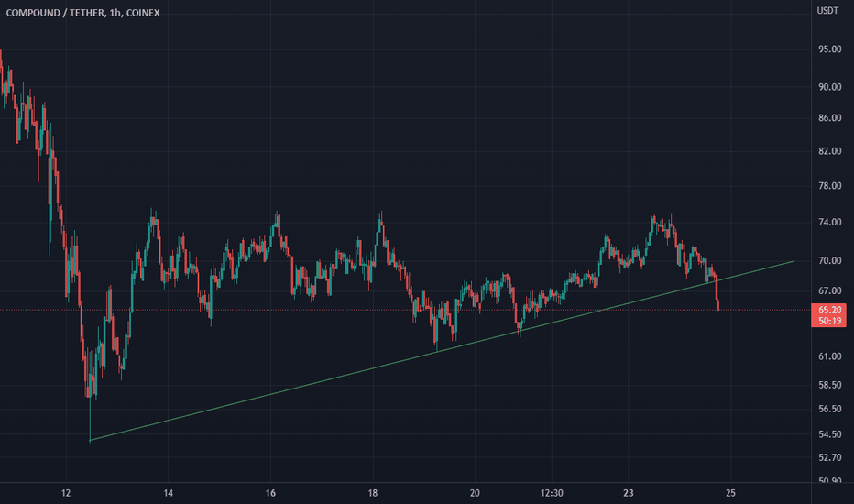Image resolution: width=854 pixels, height=504 pixels.
Task: Click the 95.00 price axis value
Action: (x=829, y=49)
